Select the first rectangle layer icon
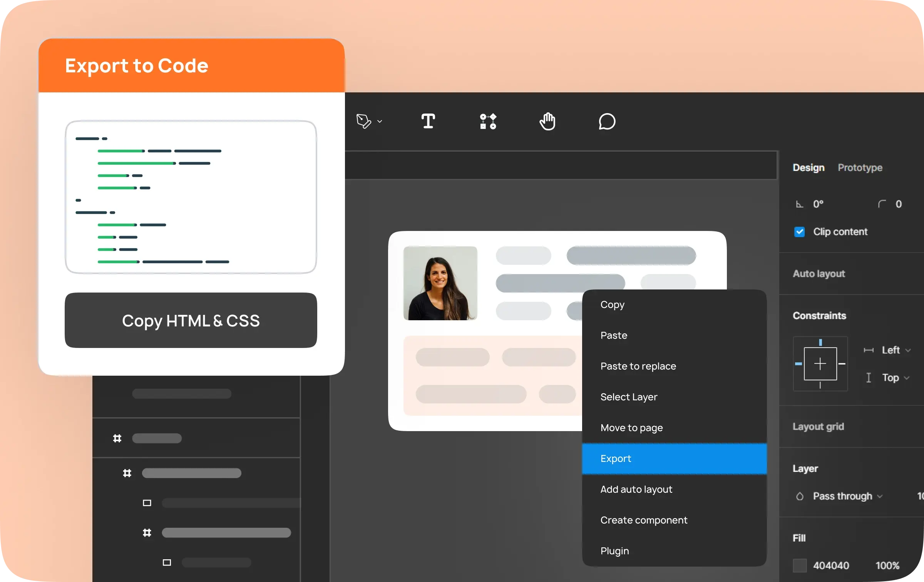 [x=147, y=503]
